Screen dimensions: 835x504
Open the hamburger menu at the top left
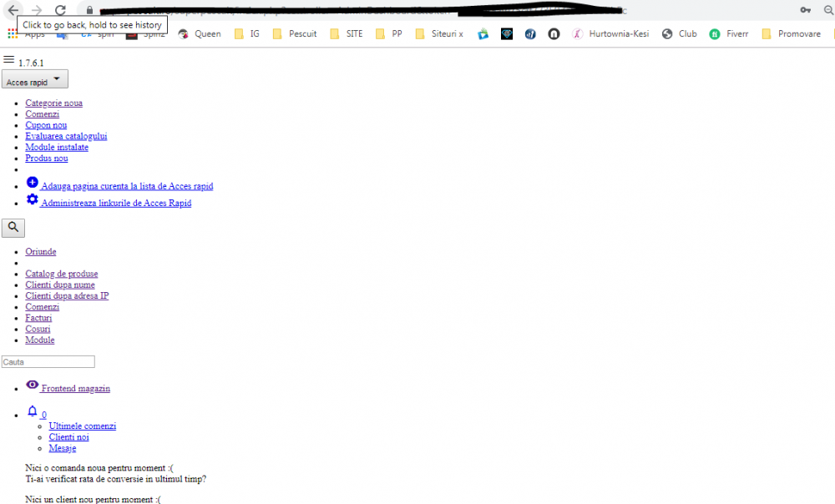pyautogui.click(x=8, y=58)
